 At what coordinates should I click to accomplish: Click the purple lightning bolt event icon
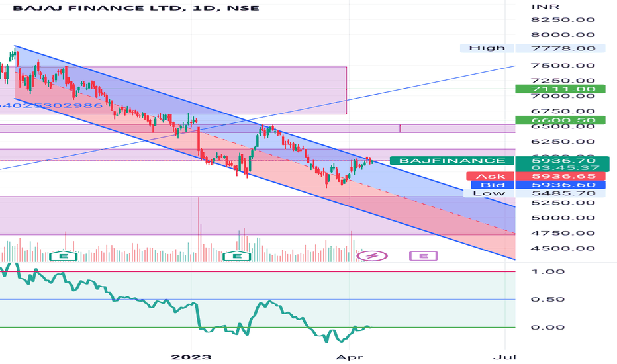(372, 256)
